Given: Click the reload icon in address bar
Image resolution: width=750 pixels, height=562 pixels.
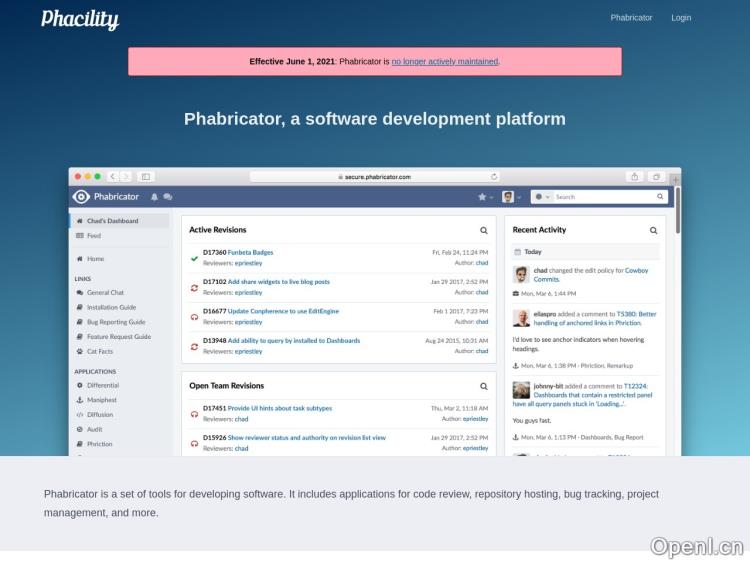Looking at the screenshot, I should (494, 176).
